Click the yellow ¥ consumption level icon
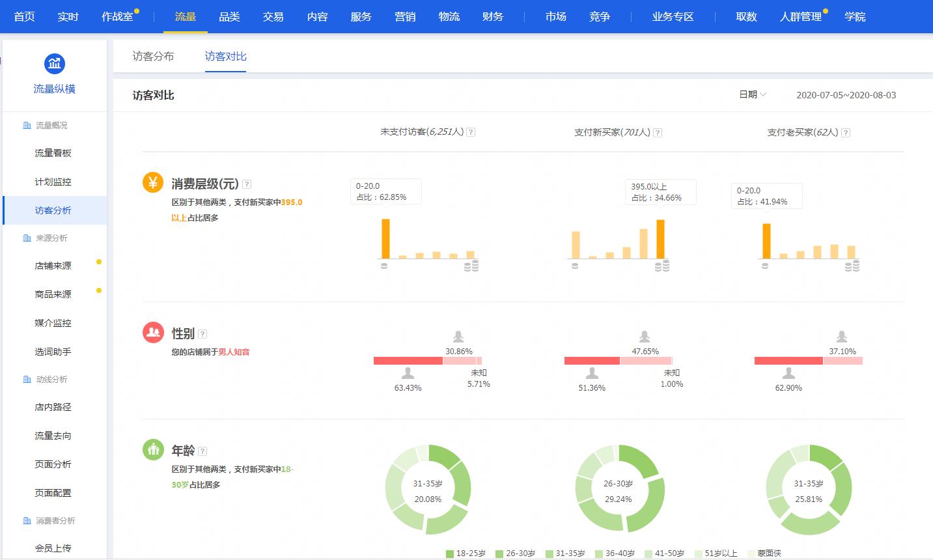This screenshot has width=933, height=560. (152, 182)
